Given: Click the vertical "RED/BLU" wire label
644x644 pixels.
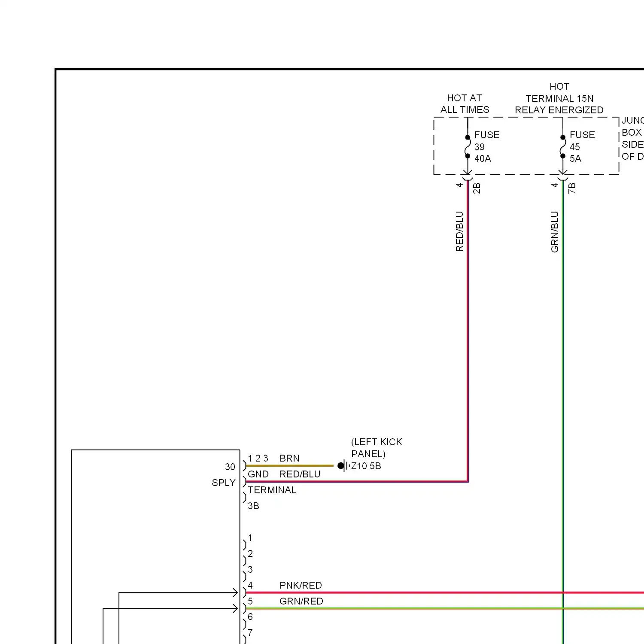Looking at the screenshot, I should [x=459, y=231].
